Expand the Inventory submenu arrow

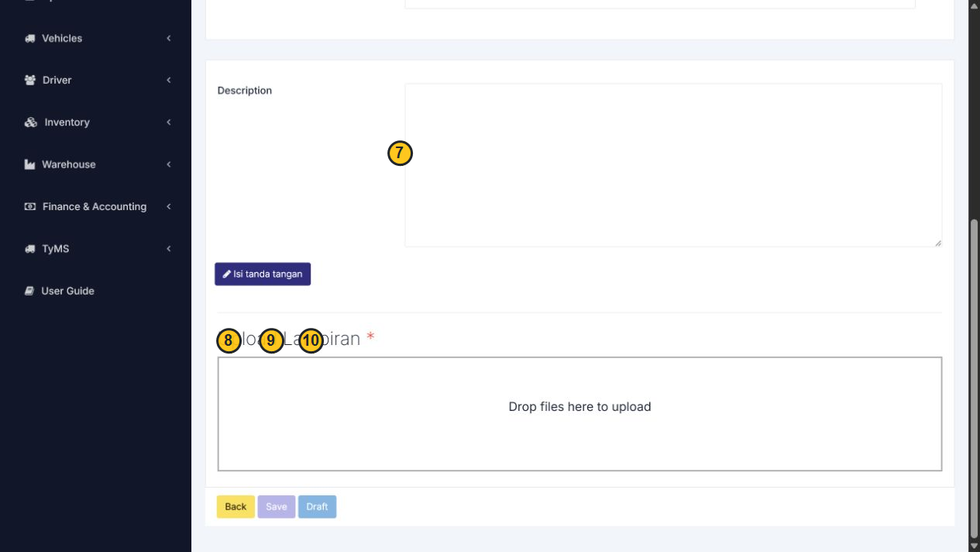(168, 122)
